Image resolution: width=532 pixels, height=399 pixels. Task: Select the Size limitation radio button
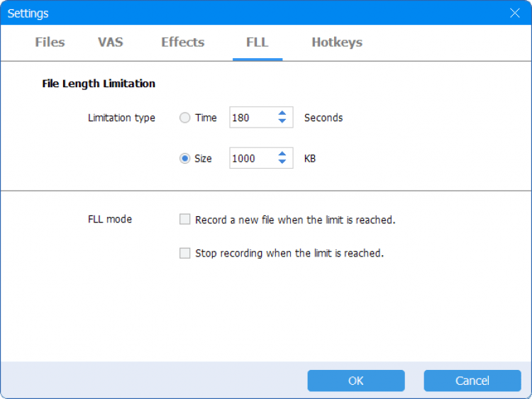185,158
